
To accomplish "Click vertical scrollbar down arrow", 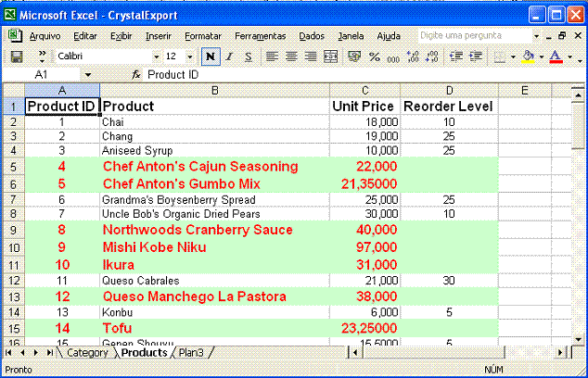I will pos(578,339).
